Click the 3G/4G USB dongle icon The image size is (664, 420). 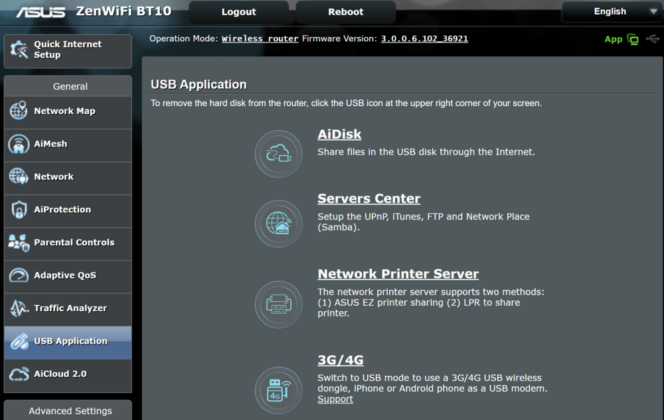point(278,390)
